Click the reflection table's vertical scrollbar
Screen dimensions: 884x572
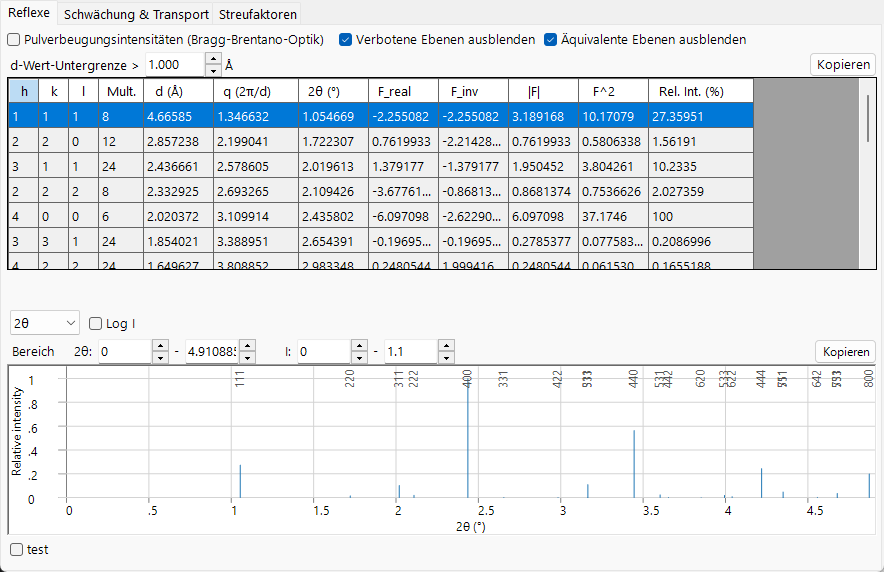[868, 118]
